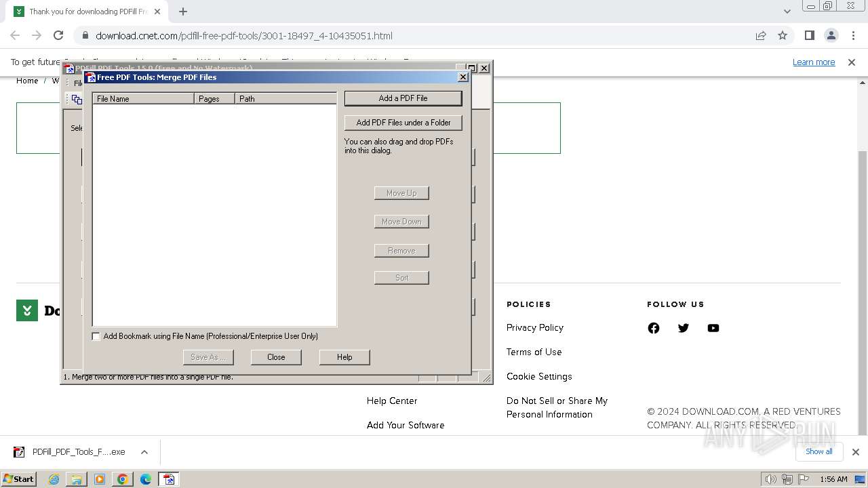
Task: Click the Path column header
Action: pyautogui.click(x=285, y=98)
